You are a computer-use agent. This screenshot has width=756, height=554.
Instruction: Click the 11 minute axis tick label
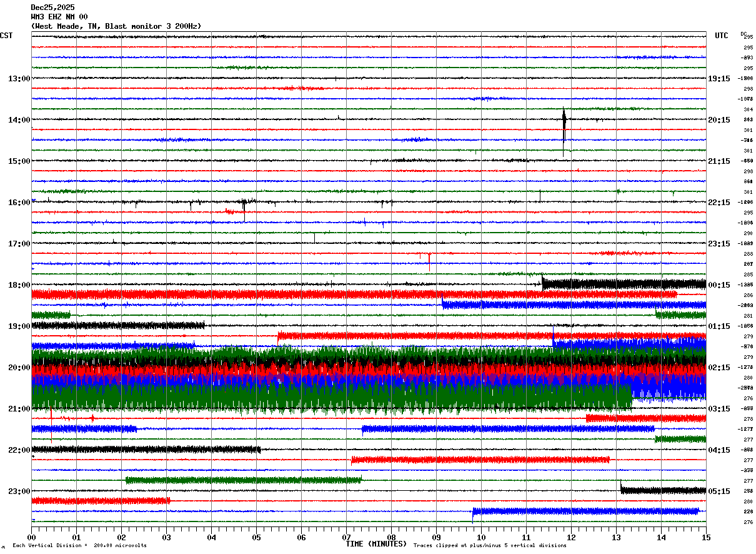coord(526,536)
